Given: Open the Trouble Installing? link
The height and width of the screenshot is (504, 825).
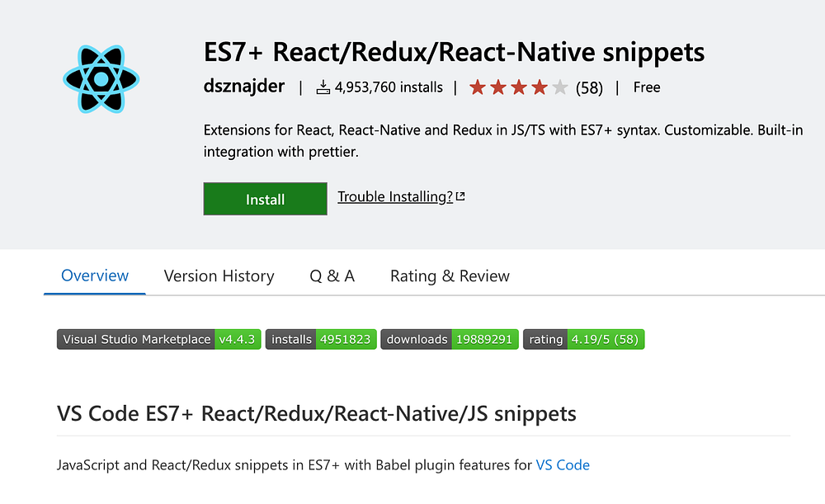Looking at the screenshot, I should (x=395, y=196).
